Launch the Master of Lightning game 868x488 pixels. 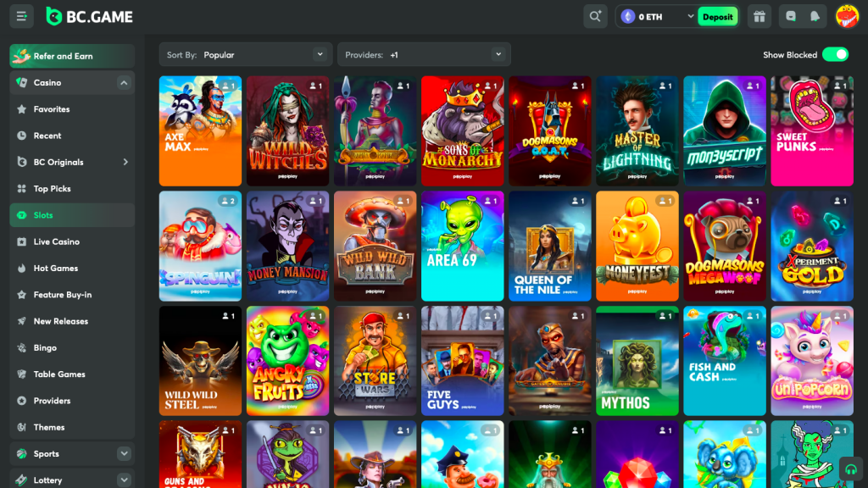pyautogui.click(x=637, y=131)
